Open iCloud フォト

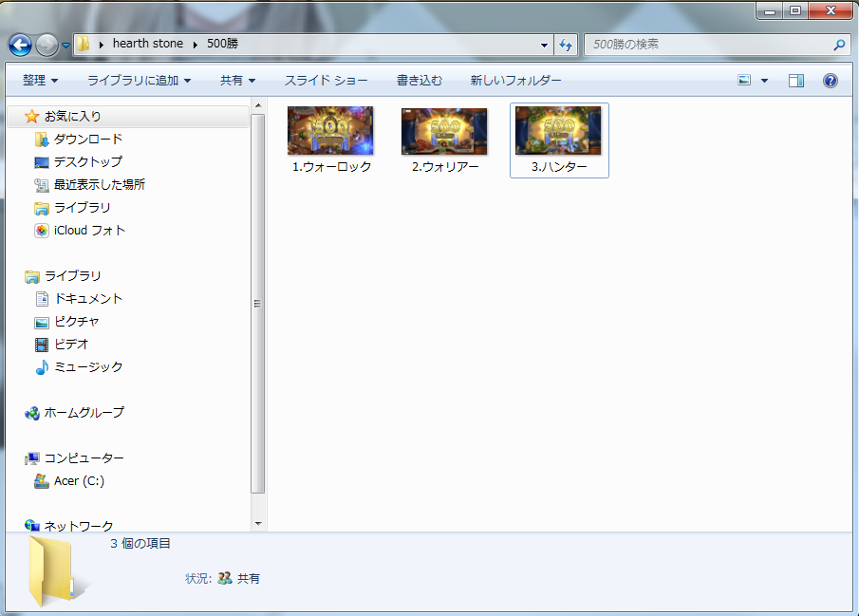[x=90, y=231]
